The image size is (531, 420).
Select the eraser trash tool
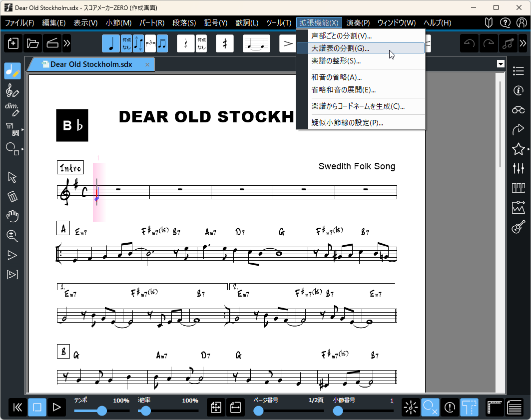pyautogui.click(x=12, y=196)
